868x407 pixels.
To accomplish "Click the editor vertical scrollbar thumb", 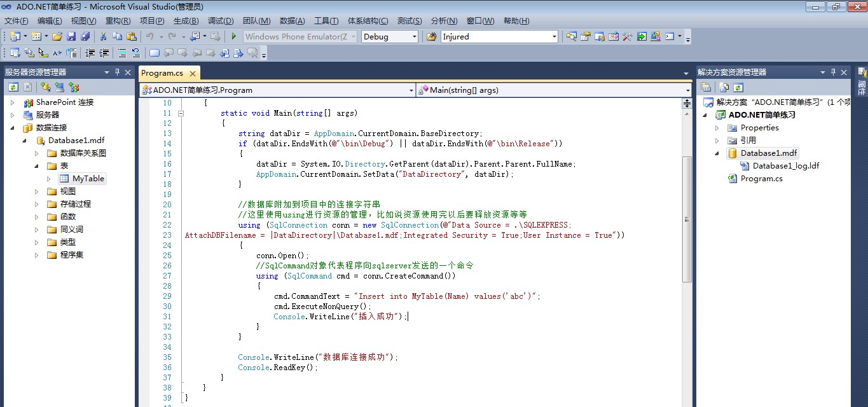I will tap(687, 219).
